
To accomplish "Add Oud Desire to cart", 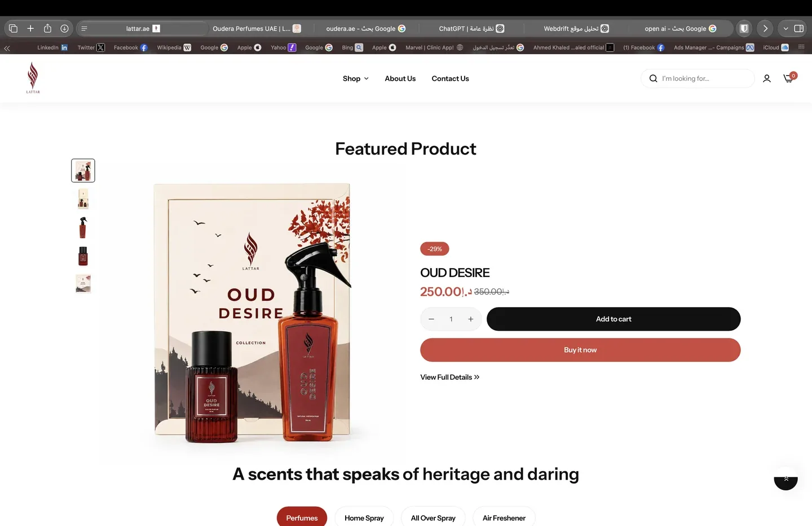I will 614,319.
